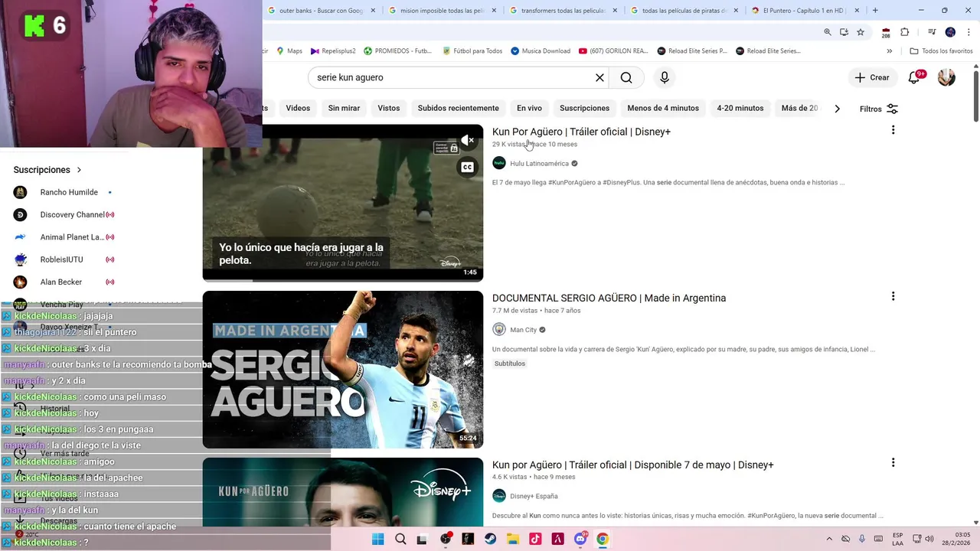The height and width of the screenshot is (551, 980).
Task: Open the Filtros search filters
Action: coord(879,109)
